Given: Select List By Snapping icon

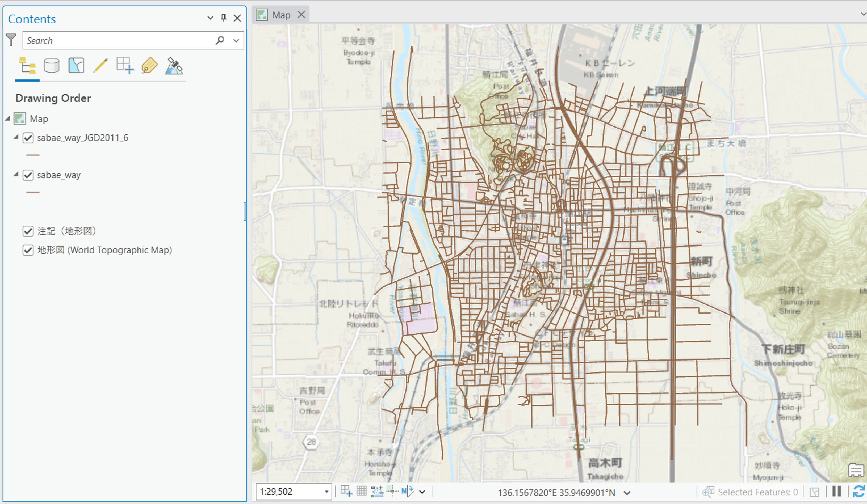Looking at the screenshot, I should pyautogui.click(x=125, y=65).
